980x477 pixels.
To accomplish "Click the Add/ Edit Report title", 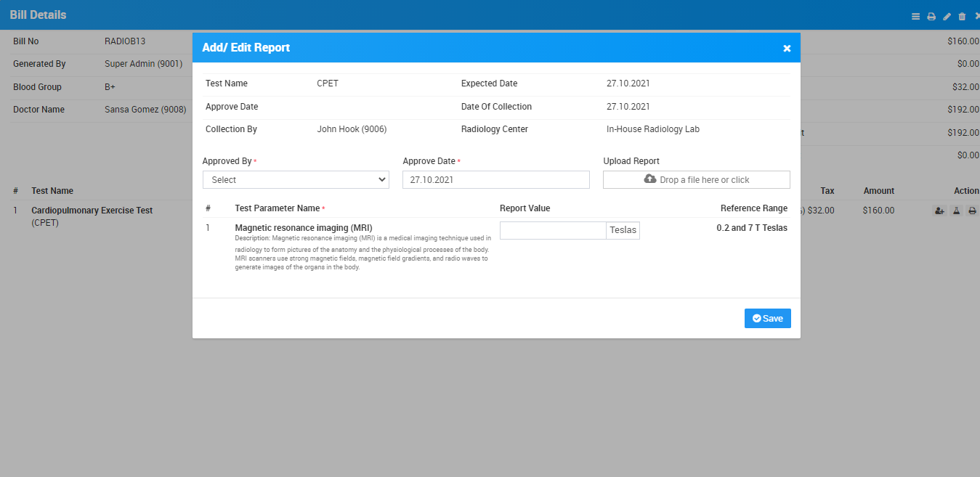I will point(246,48).
